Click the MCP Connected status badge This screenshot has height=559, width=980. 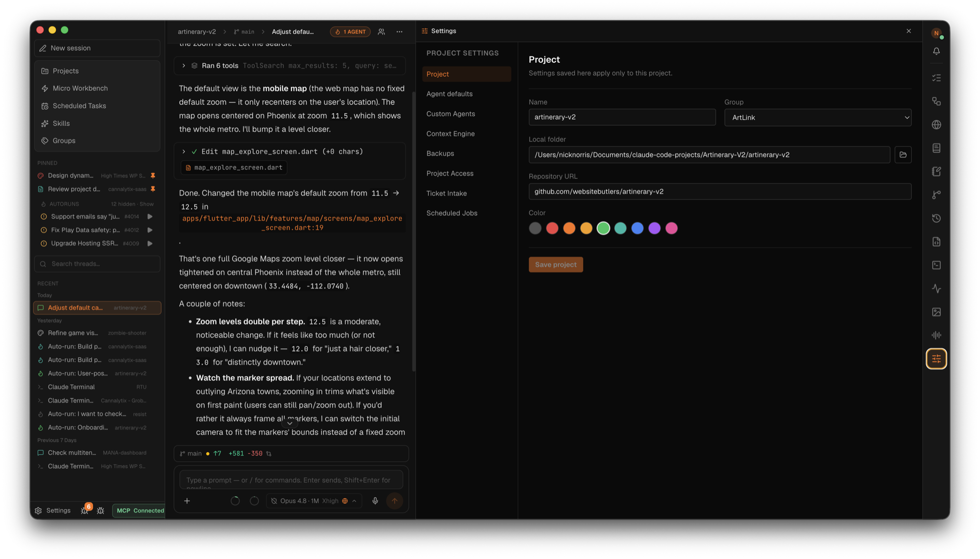click(139, 510)
